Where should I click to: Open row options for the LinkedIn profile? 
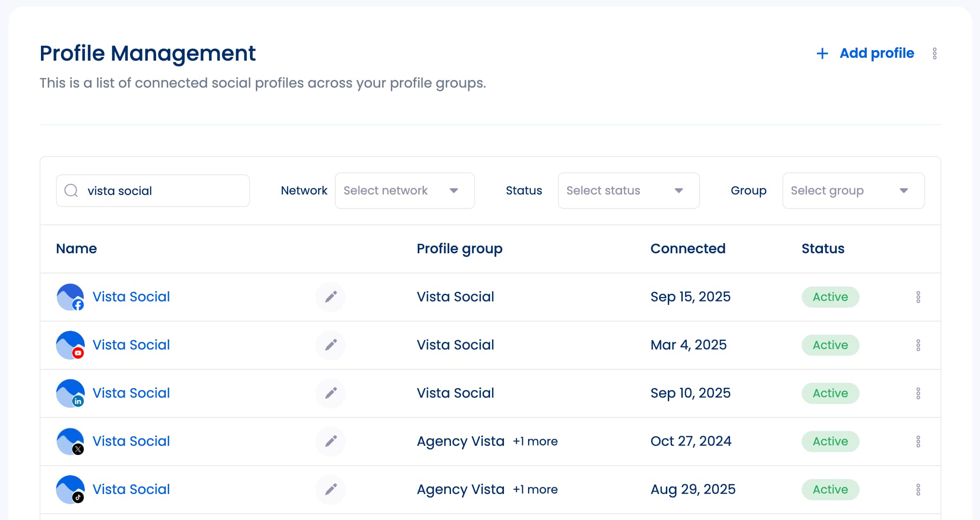coord(919,393)
